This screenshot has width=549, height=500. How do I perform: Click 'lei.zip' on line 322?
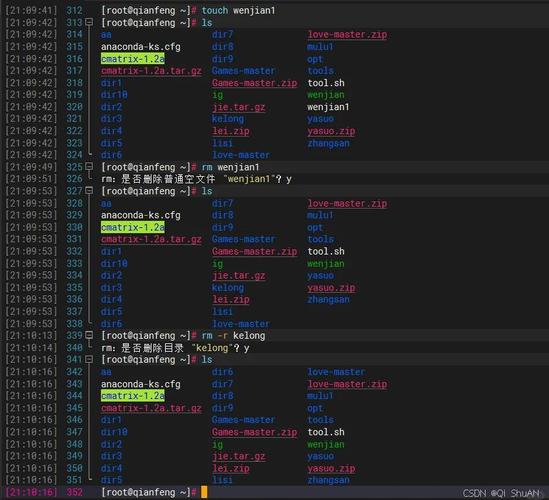[231, 131]
